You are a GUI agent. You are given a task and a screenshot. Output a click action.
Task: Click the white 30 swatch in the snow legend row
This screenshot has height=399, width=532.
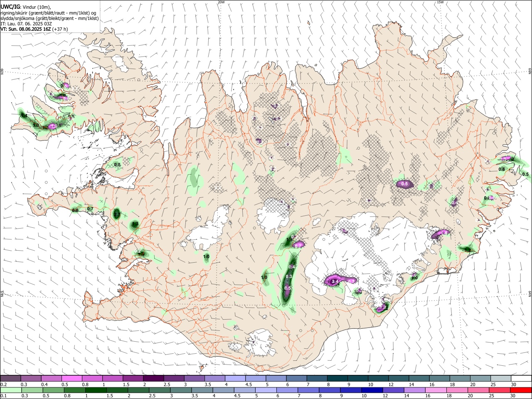pos(521,379)
